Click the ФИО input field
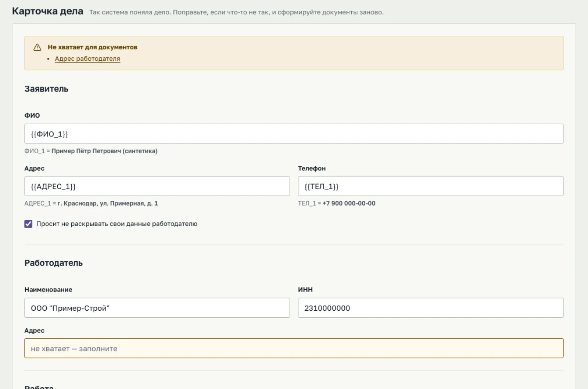The image size is (588, 389). click(294, 133)
